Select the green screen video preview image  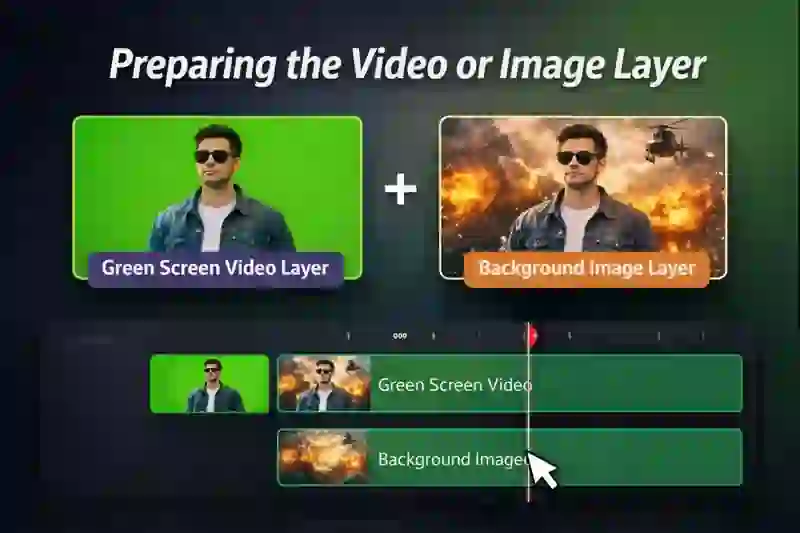click(x=217, y=197)
